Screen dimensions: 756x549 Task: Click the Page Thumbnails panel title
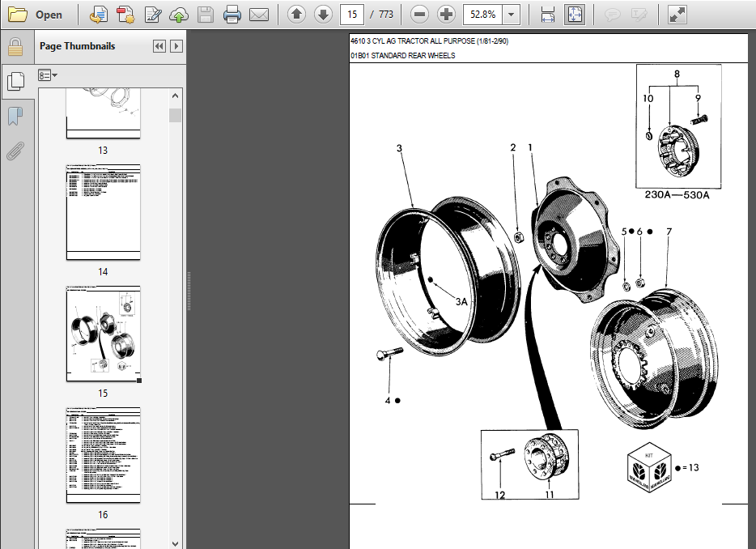[77, 46]
